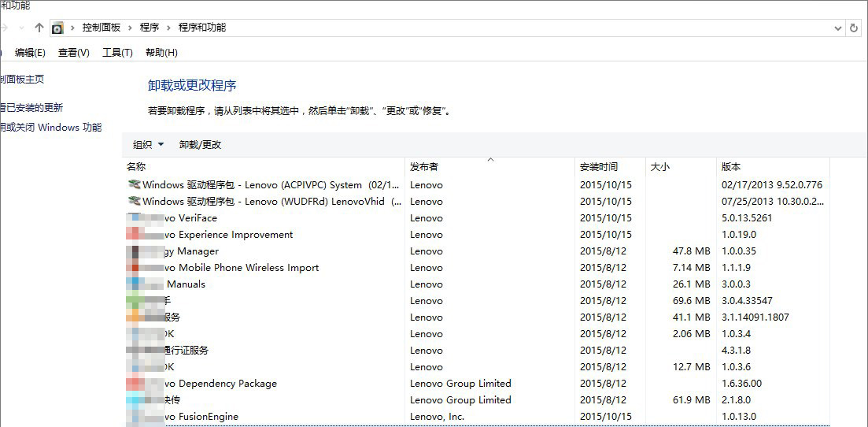
Task: Sort the list by 发布者 column
Action: click(x=424, y=167)
